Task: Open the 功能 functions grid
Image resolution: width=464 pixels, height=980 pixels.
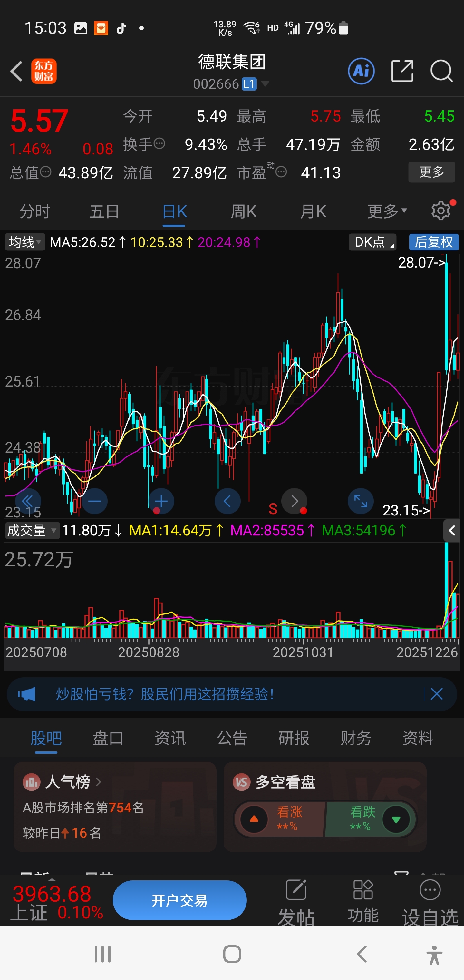Action: tap(363, 901)
